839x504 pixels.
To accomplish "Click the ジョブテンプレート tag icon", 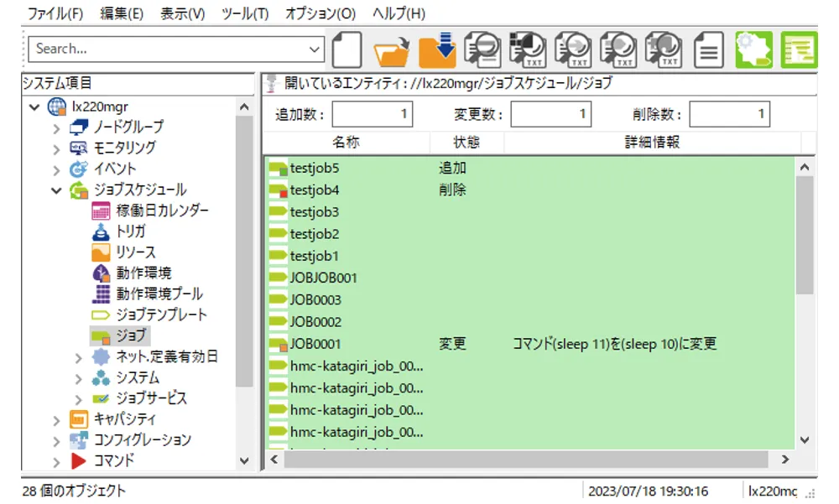I will (x=101, y=314).
